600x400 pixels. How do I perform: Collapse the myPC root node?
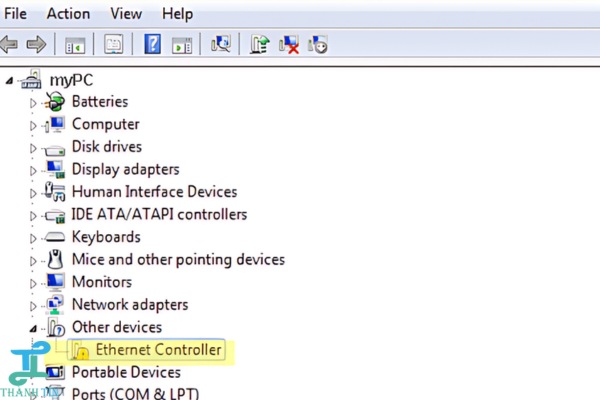[11, 80]
